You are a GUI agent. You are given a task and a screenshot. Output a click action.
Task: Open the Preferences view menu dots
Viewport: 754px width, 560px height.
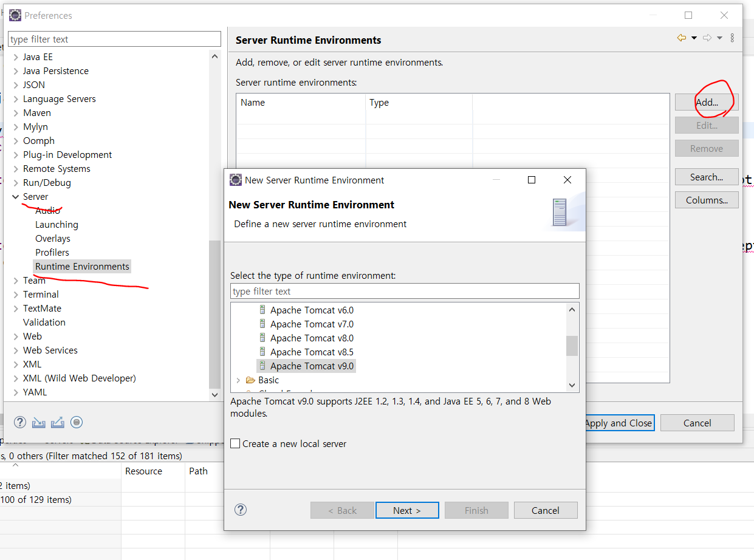[x=732, y=38]
